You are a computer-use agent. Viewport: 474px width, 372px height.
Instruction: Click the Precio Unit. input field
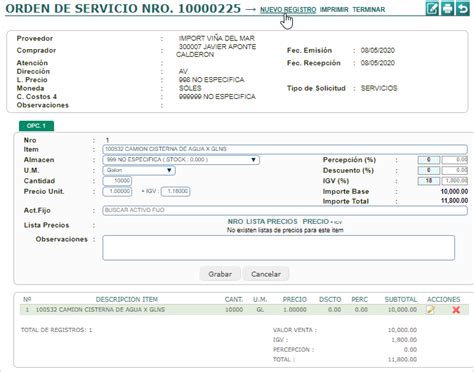point(117,191)
